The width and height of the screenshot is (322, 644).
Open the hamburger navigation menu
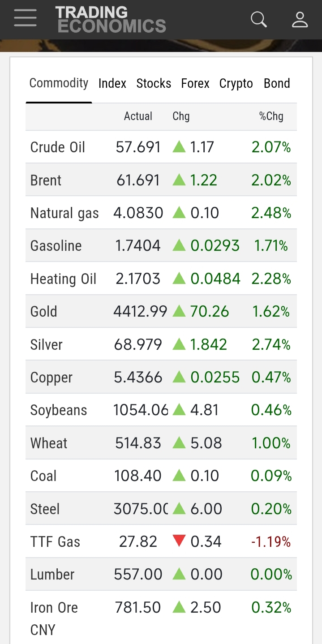[x=25, y=19]
